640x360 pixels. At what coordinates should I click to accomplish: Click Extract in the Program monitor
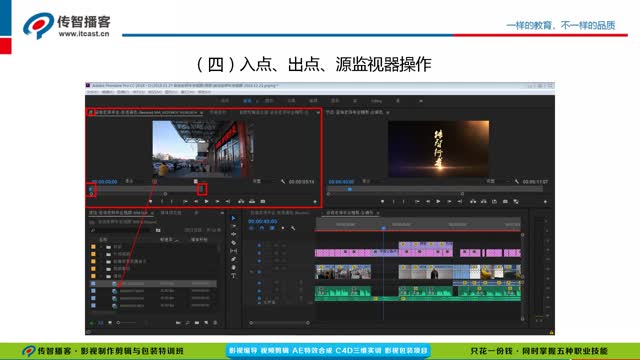click(483, 202)
